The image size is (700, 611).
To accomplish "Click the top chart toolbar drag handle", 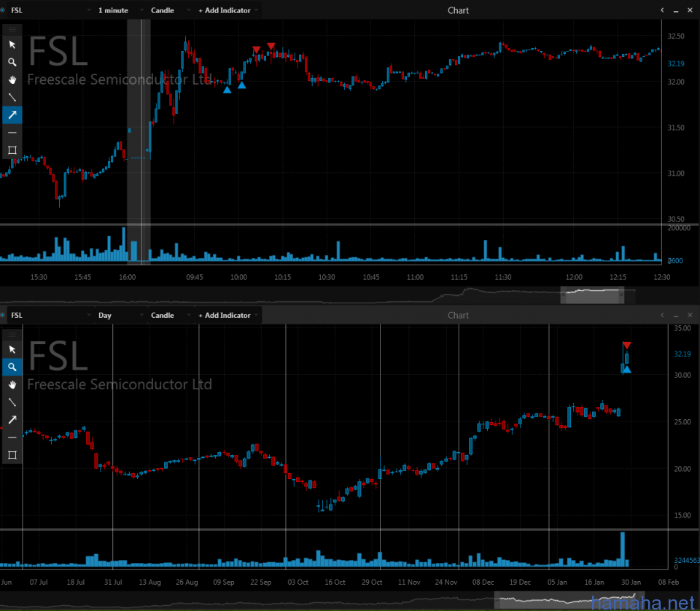I will click(x=12, y=30).
